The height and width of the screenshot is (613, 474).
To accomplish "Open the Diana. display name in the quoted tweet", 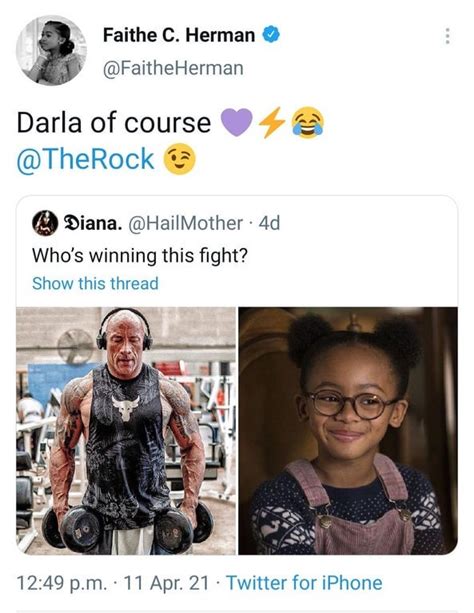I will 92,223.
